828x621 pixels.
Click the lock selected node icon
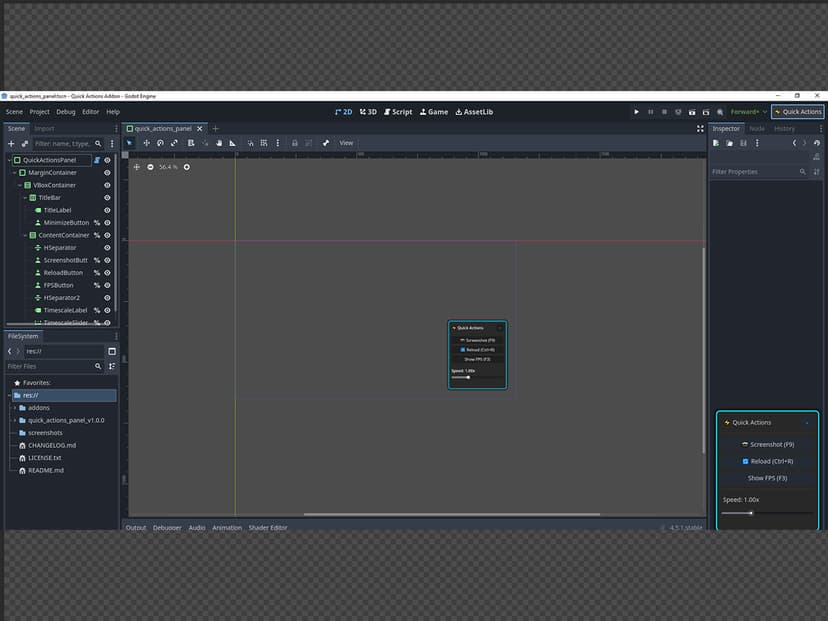[x=294, y=143]
